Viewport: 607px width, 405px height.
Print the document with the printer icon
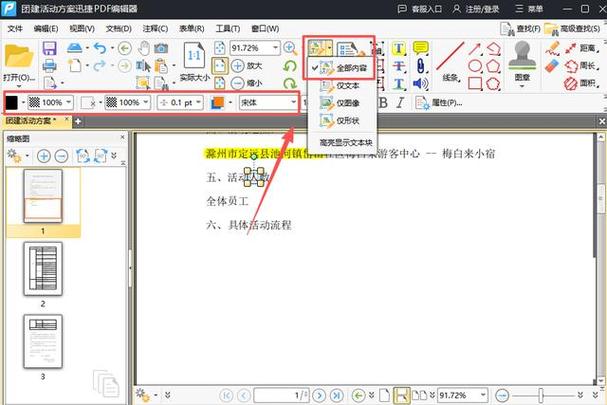(50, 66)
